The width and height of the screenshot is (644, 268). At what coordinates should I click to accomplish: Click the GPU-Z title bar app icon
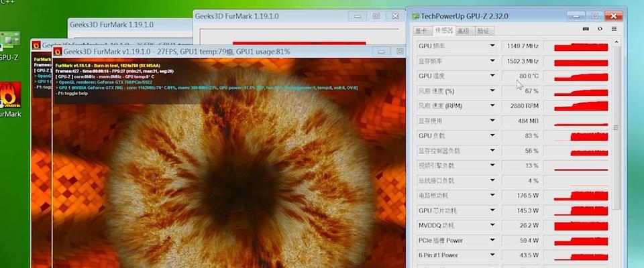[416, 17]
